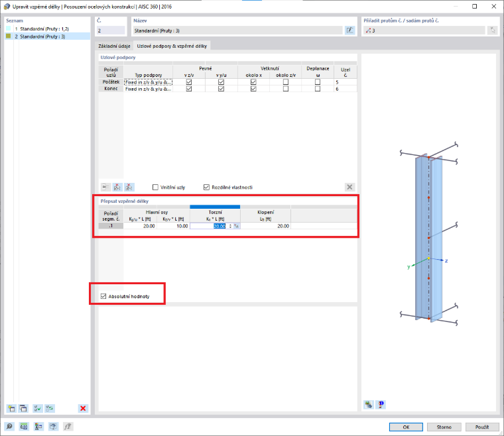This screenshot has height=436, width=504.
Task: Click the percent icon in torsional cell
Action: tap(237, 226)
